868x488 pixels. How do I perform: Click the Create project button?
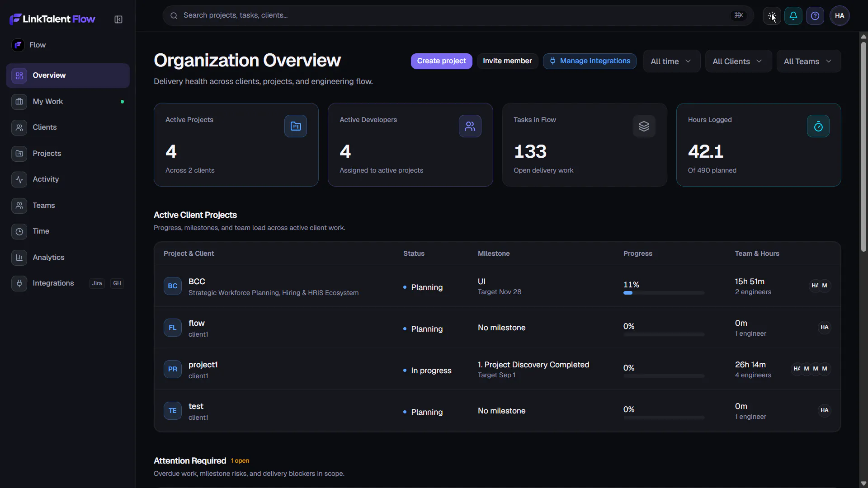(441, 61)
